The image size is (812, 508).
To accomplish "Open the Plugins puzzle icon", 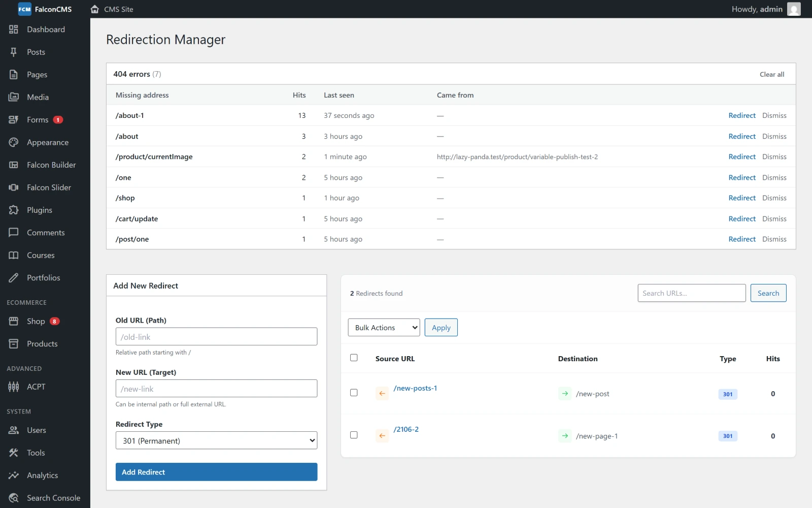I will (14, 210).
